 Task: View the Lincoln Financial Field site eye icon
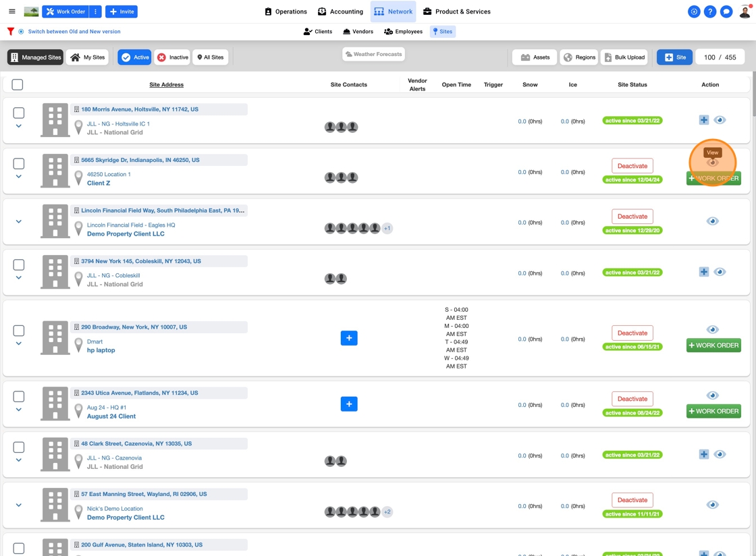point(713,221)
